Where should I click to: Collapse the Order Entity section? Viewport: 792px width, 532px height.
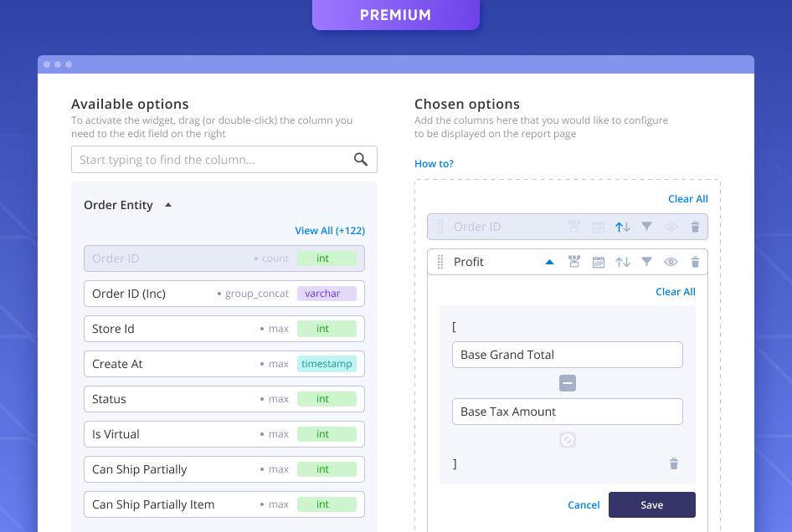(x=167, y=204)
